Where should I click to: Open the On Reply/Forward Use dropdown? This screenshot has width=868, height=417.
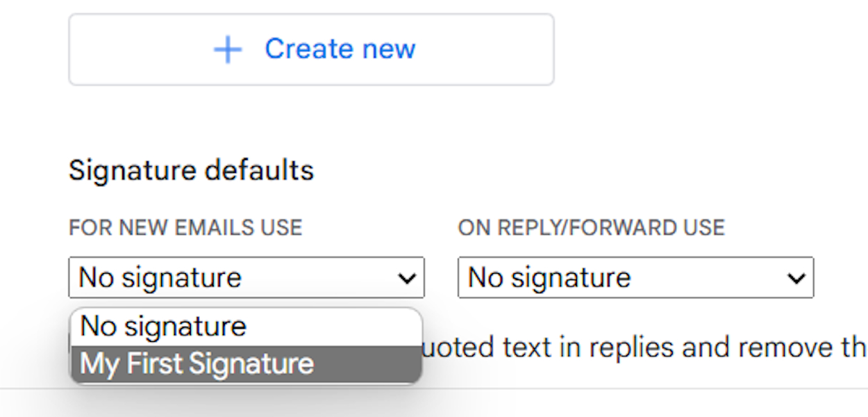coord(635,278)
